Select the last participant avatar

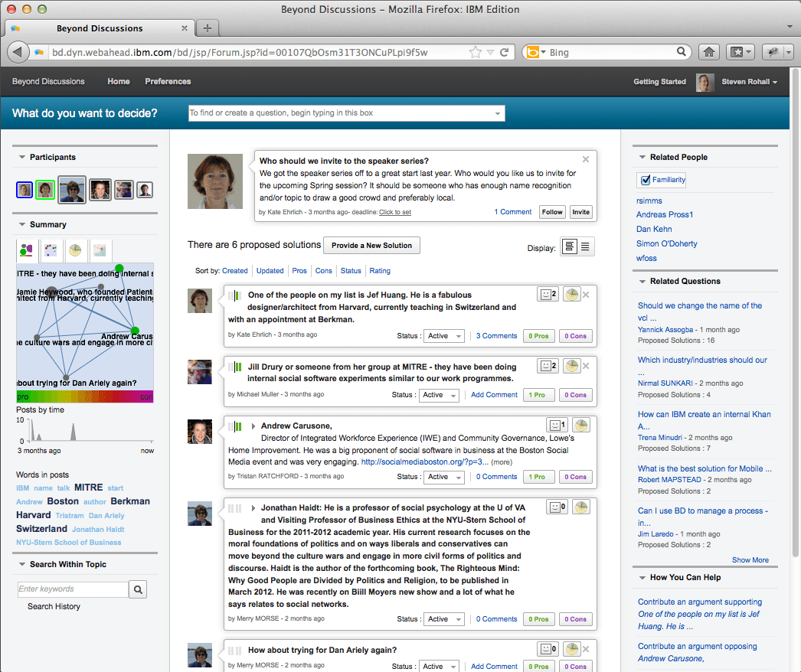coord(145,190)
